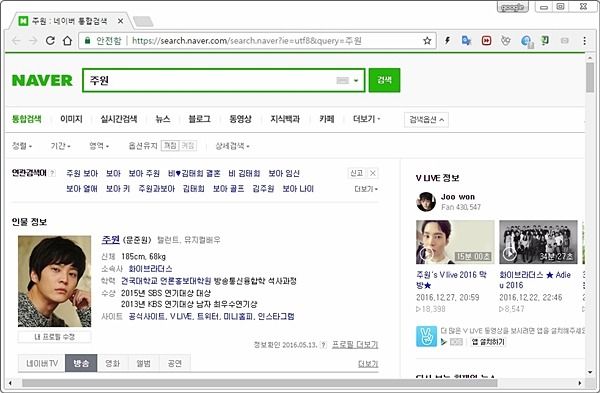Switch to the 뉴스 tab
The height and width of the screenshot is (393, 600).
163,119
